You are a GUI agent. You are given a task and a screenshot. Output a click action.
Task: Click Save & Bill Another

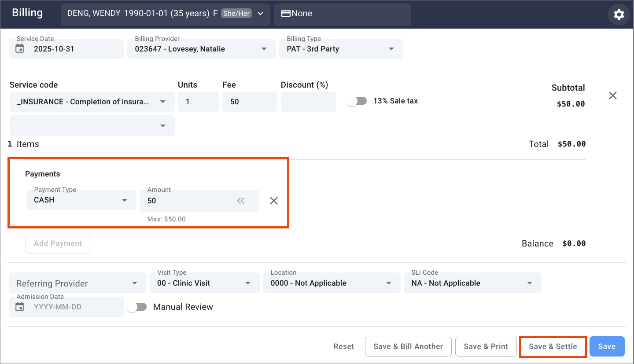(x=408, y=346)
